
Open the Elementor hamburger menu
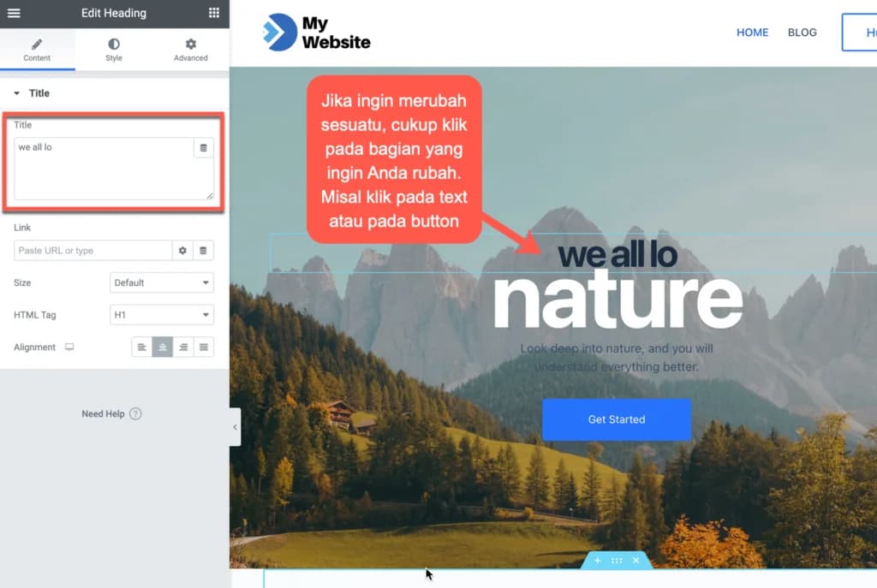[x=13, y=13]
